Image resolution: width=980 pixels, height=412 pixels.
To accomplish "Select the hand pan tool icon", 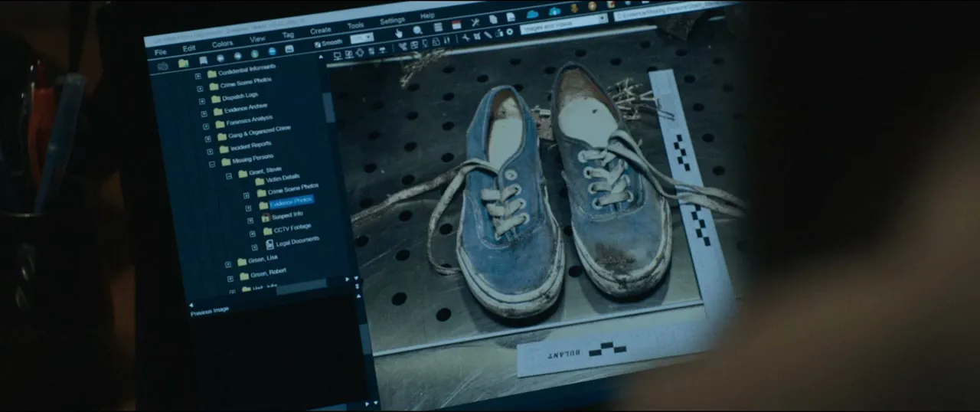I will point(398,33).
